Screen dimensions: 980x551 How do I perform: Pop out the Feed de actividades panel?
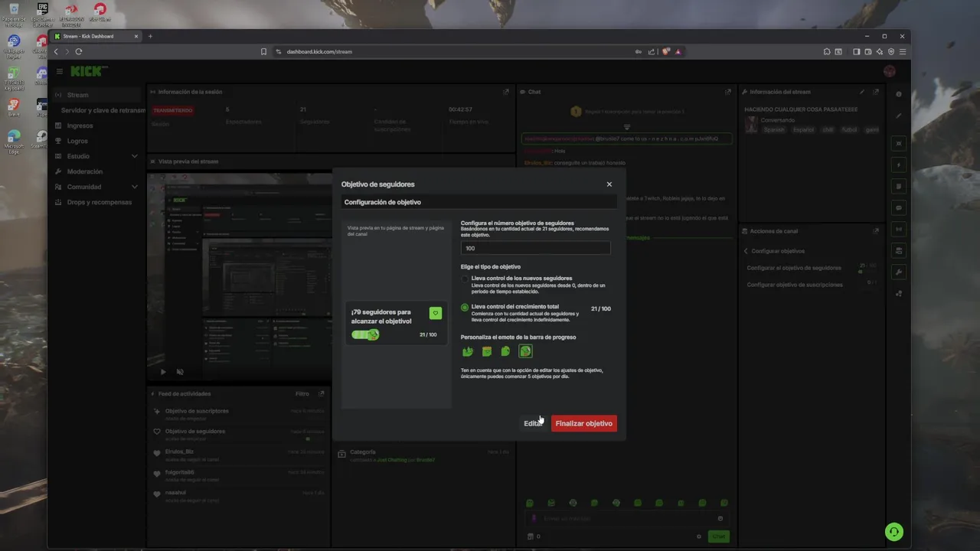click(322, 393)
